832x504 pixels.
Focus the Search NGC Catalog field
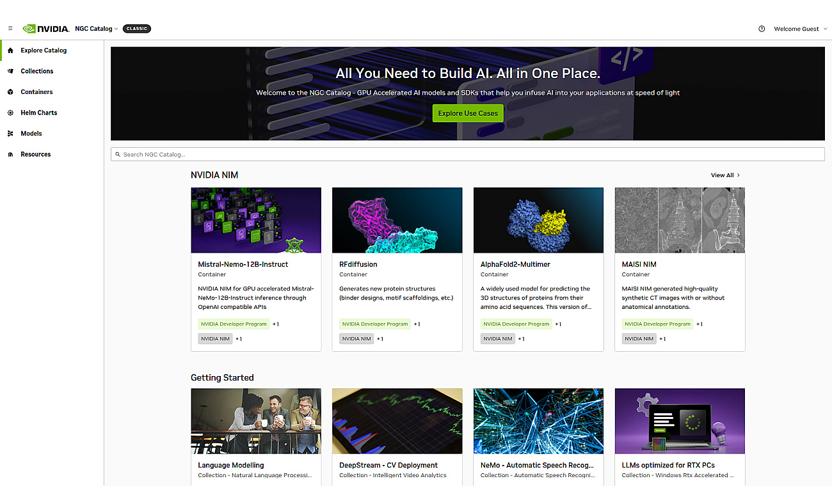pos(468,154)
